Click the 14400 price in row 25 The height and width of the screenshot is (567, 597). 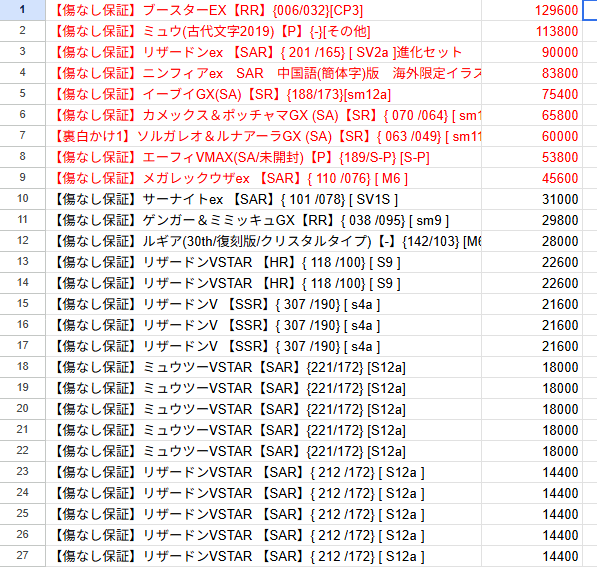pyautogui.click(x=560, y=514)
